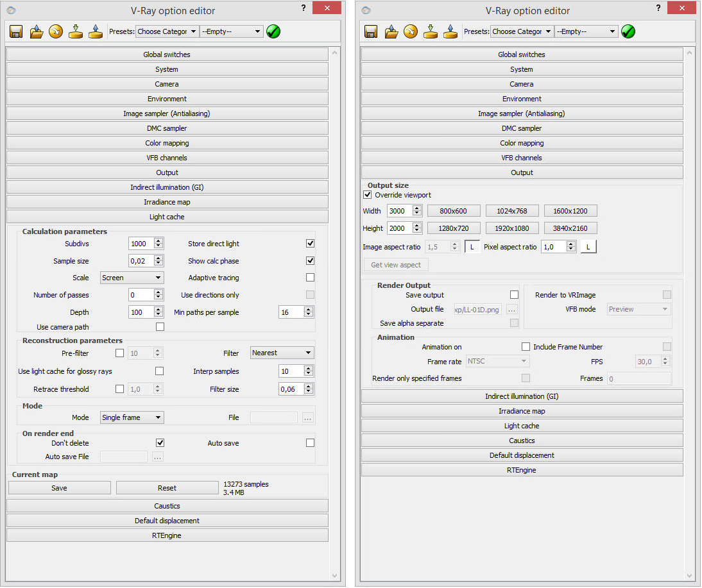Open the Filter dropdown showing Nearest
This screenshot has height=588, width=702.
tap(282, 353)
